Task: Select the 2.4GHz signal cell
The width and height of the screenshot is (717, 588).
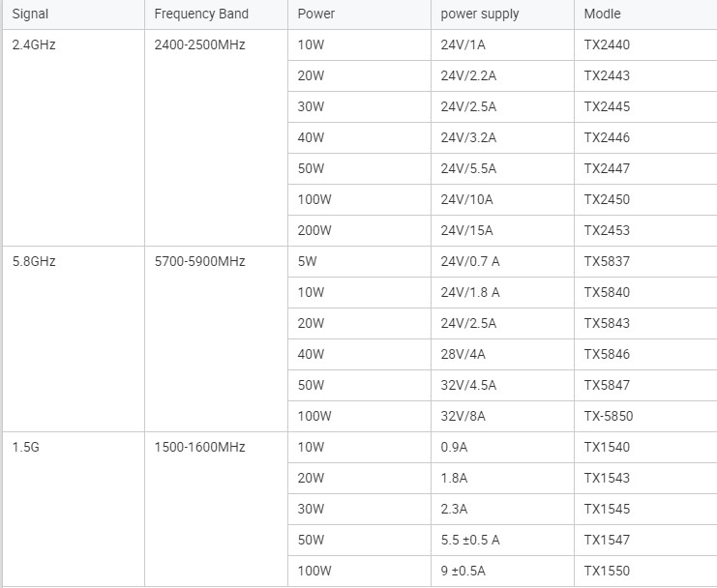Action: (74, 138)
